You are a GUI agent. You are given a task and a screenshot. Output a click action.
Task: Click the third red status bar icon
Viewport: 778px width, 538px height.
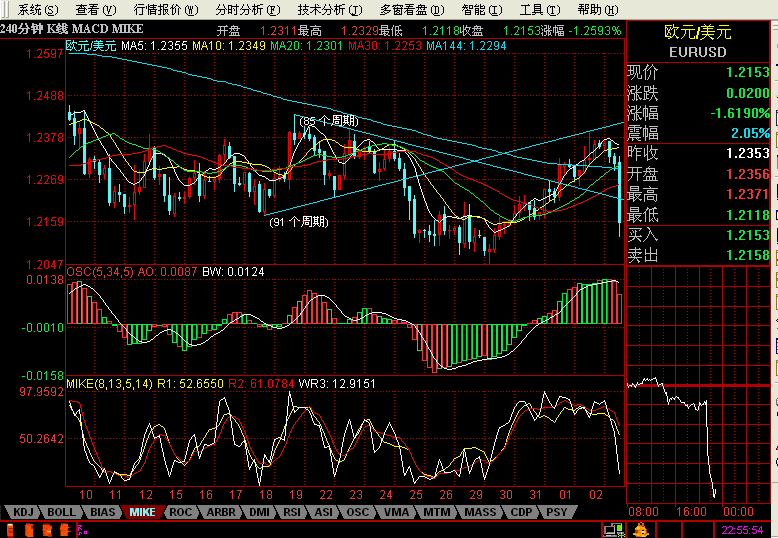pos(47,530)
